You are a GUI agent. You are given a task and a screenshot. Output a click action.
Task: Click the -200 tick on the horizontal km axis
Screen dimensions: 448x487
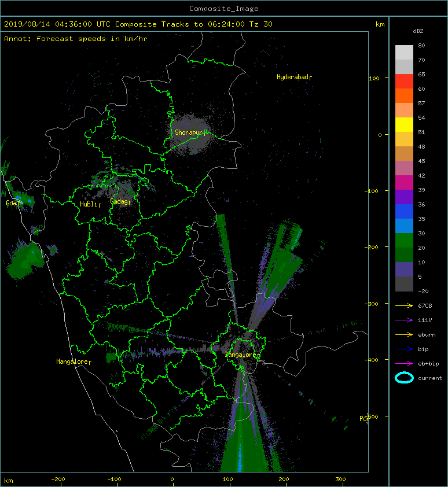tap(58, 479)
